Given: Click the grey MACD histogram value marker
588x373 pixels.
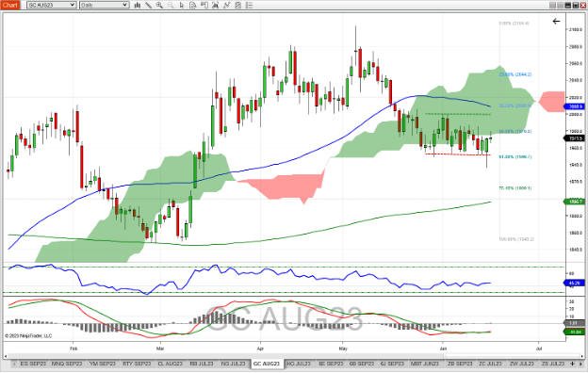Looking at the screenshot, I should pyautogui.click(x=575, y=323).
